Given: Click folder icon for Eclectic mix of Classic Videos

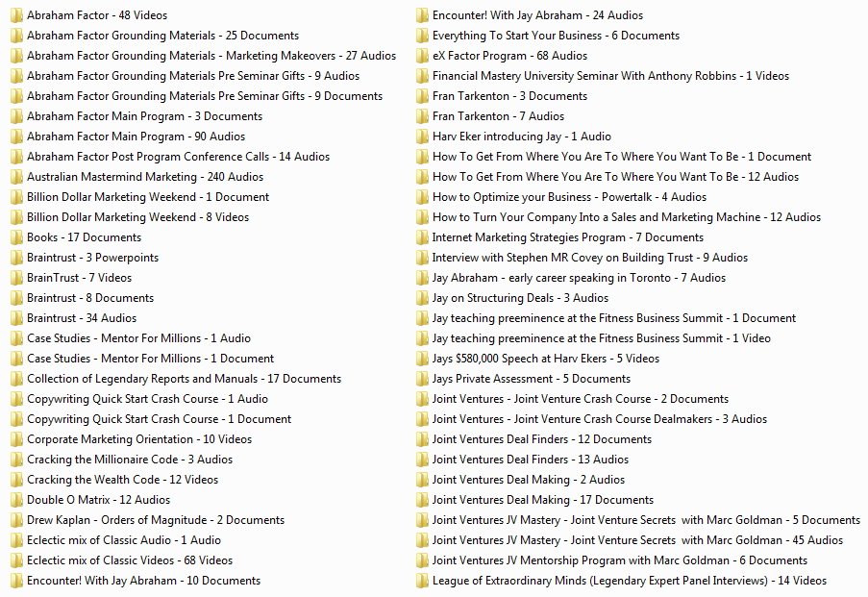Looking at the screenshot, I should pos(16,561).
